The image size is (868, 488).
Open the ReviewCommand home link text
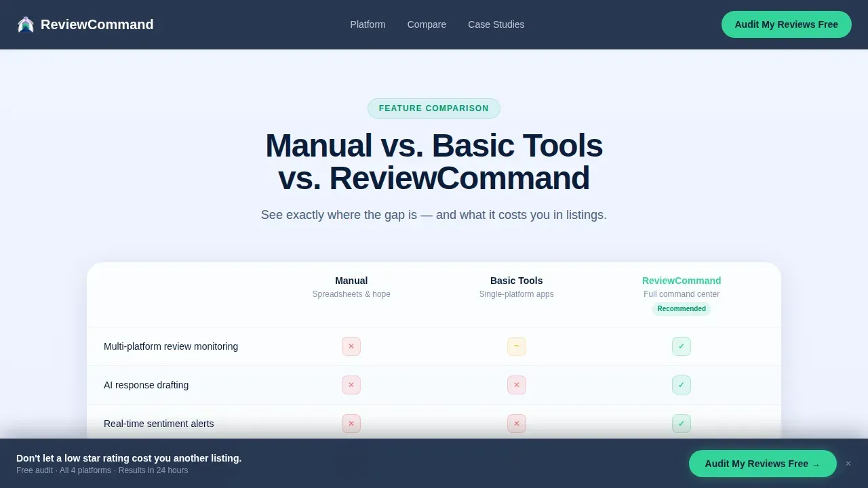tap(97, 24)
